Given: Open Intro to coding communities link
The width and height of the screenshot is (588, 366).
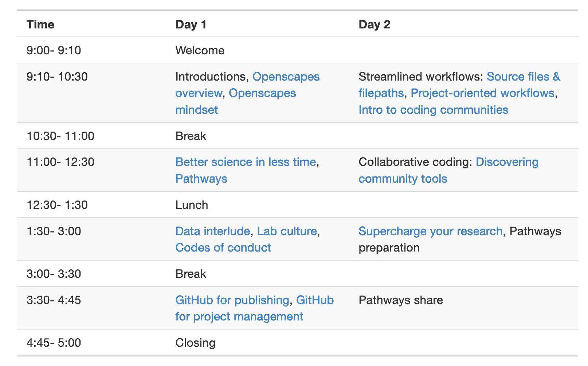Looking at the screenshot, I should (433, 110).
